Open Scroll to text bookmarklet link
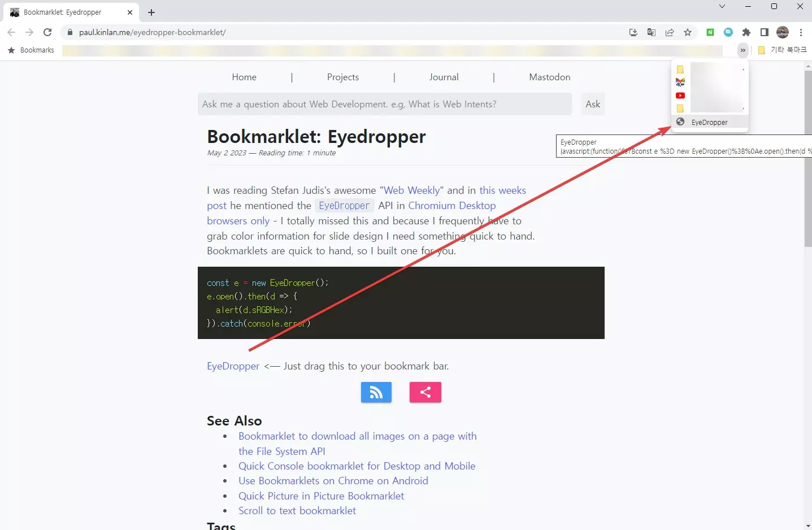This screenshot has width=812, height=530. [x=297, y=511]
